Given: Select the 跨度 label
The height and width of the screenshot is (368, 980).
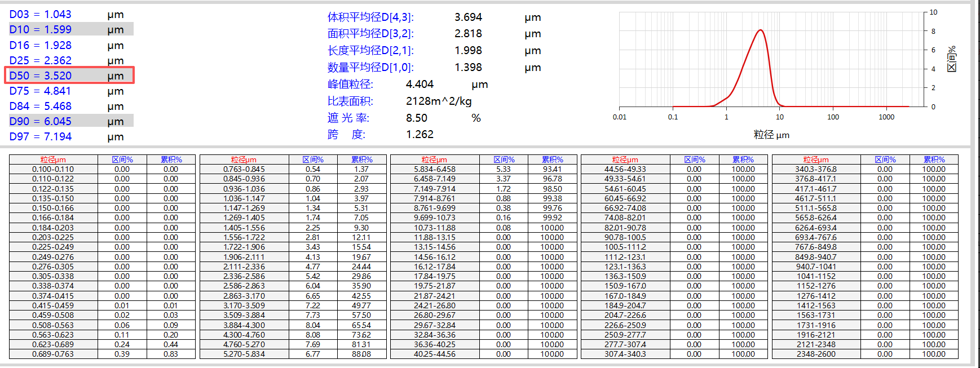Looking at the screenshot, I should click(x=346, y=135).
